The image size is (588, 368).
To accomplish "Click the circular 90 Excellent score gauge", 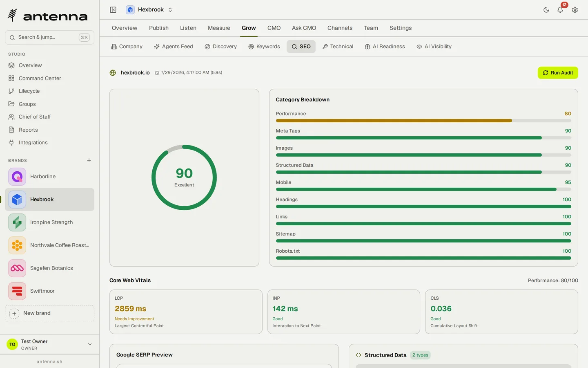I will coord(184,177).
